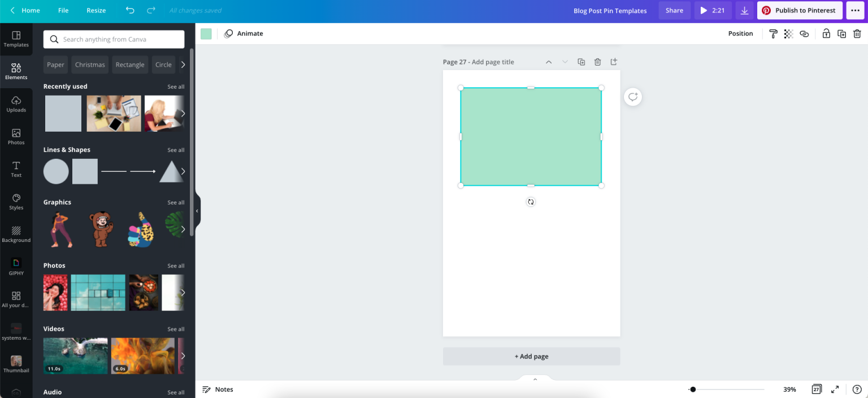See all Lines & Shapes

pos(176,149)
